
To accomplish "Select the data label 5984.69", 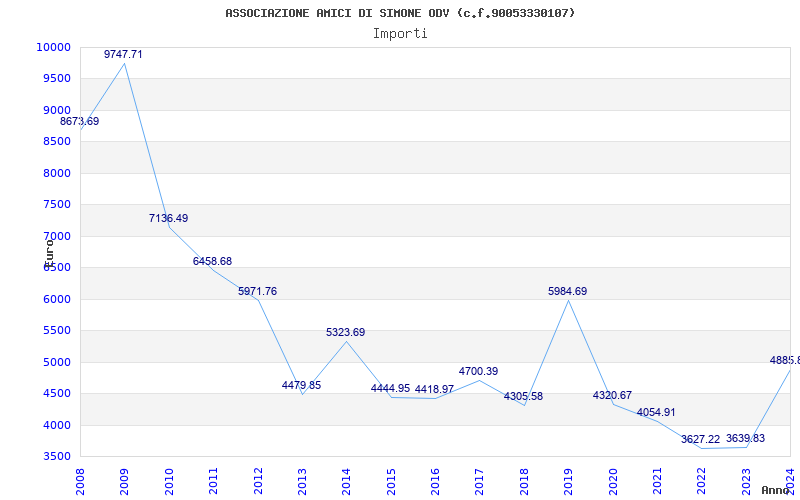I will (567, 291).
